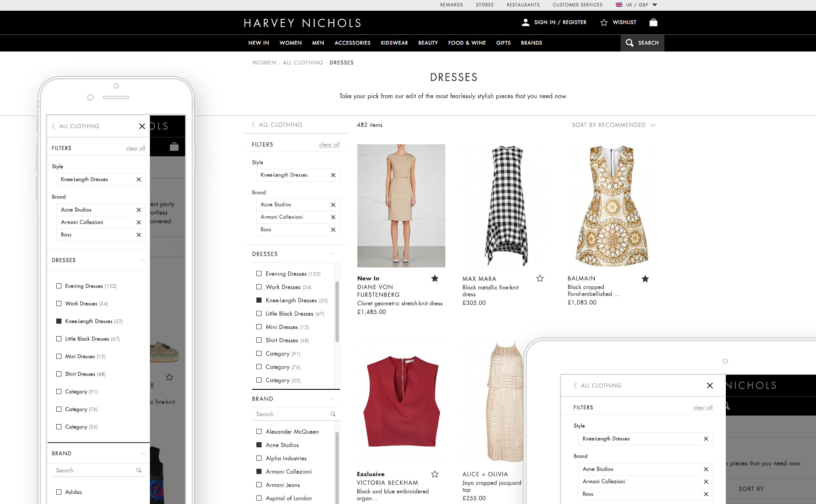Click dresses list scrollbar in desktop sidebar
816x504 pixels.
337,312
